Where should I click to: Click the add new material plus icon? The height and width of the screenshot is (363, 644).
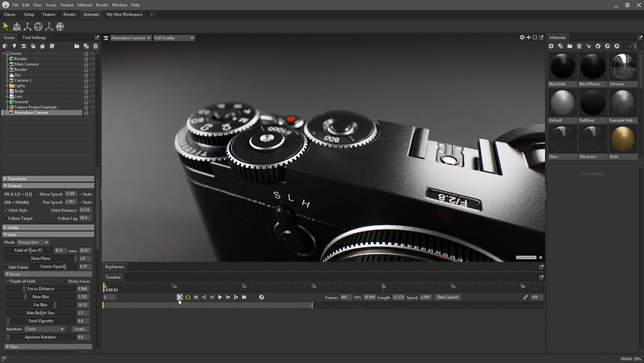551,46
